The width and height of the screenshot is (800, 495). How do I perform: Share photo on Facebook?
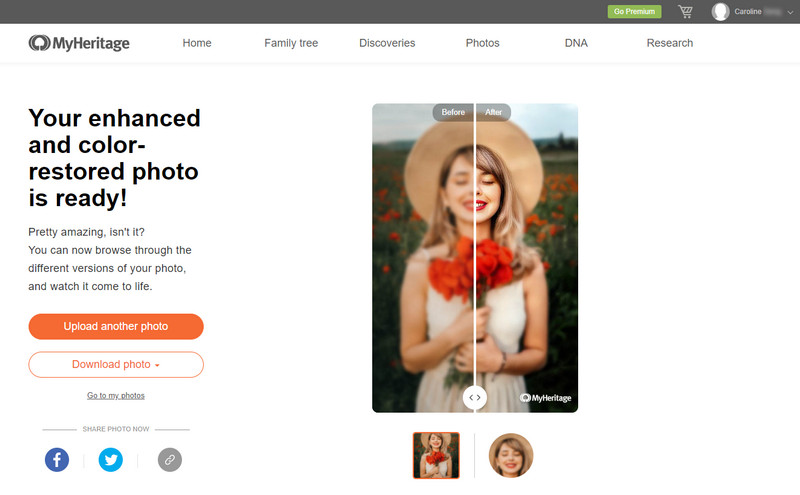tap(57, 460)
